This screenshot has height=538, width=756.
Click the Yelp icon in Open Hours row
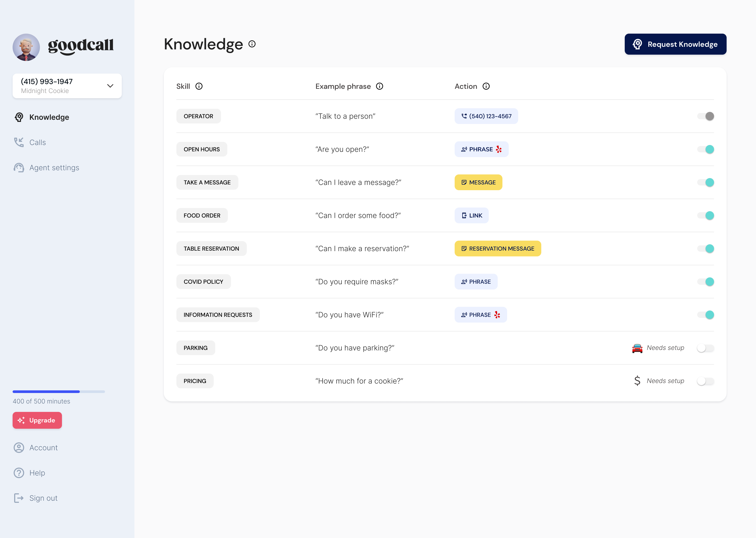point(499,149)
